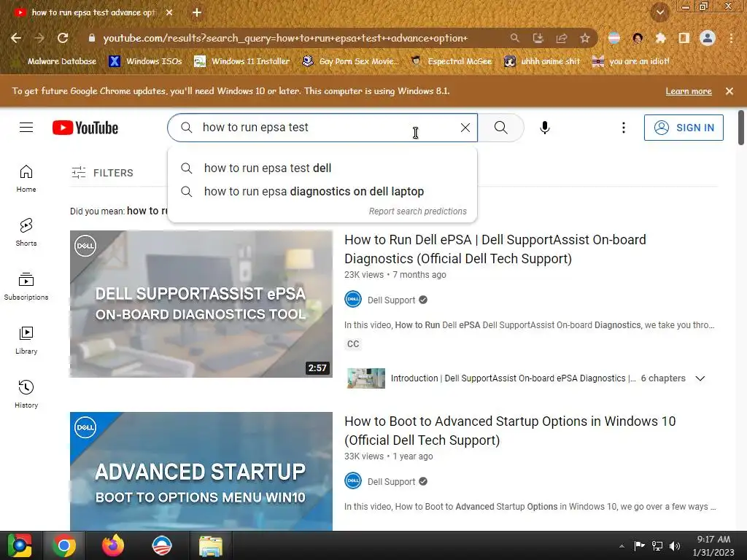
Task: Open the volume speaker tray icon
Action: click(675, 546)
